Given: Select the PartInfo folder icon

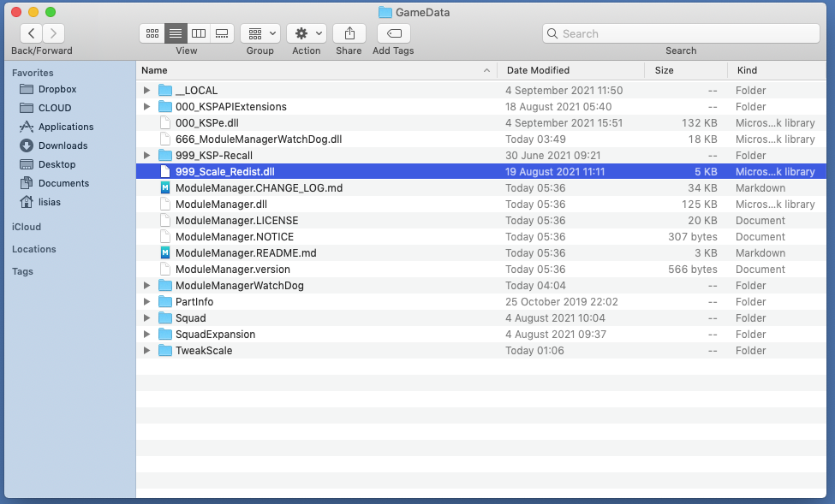Looking at the screenshot, I should click(165, 302).
